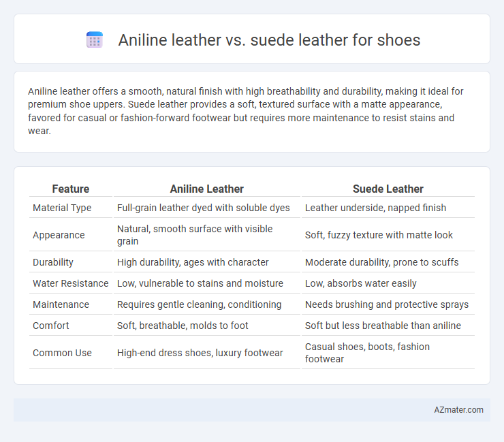
Task: Click the summary paragraph about aniline leather
Action: [x=246, y=111]
